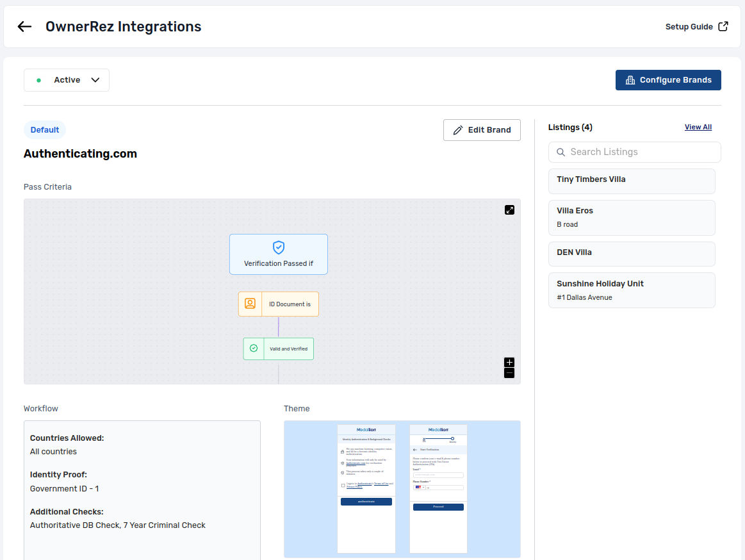Click the Default brand badge
745x560 pixels.
coord(45,130)
